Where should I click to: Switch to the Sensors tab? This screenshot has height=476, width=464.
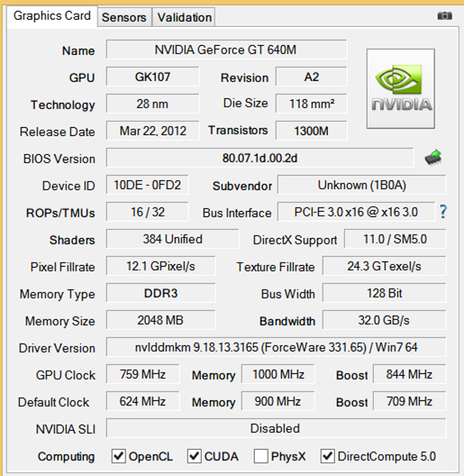tap(124, 17)
